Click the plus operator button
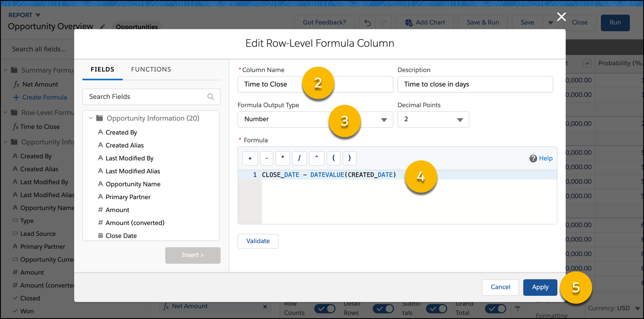 tap(250, 158)
